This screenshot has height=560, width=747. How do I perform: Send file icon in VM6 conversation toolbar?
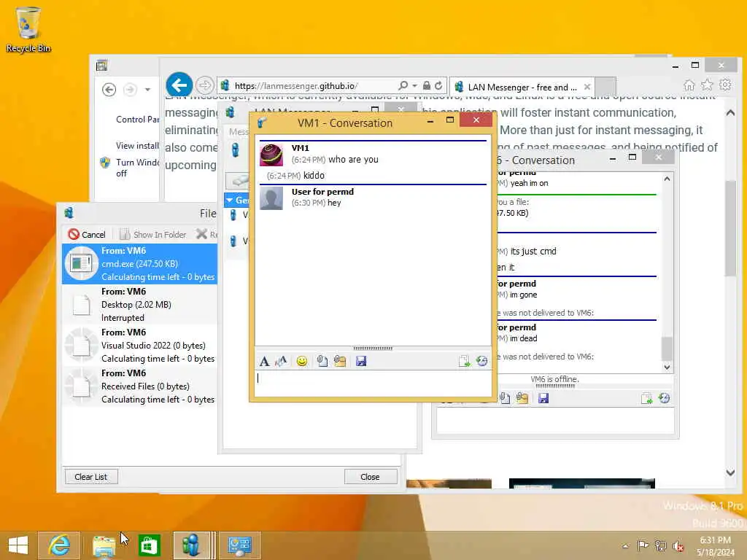click(505, 398)
